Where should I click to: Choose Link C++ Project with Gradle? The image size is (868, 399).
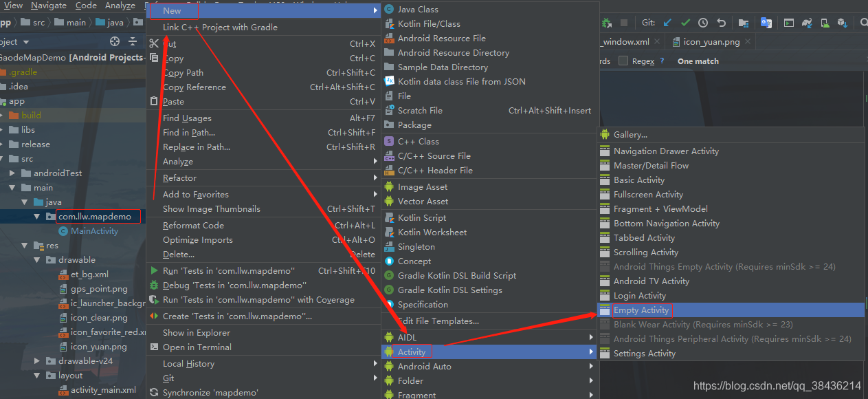tap(264, 28)
